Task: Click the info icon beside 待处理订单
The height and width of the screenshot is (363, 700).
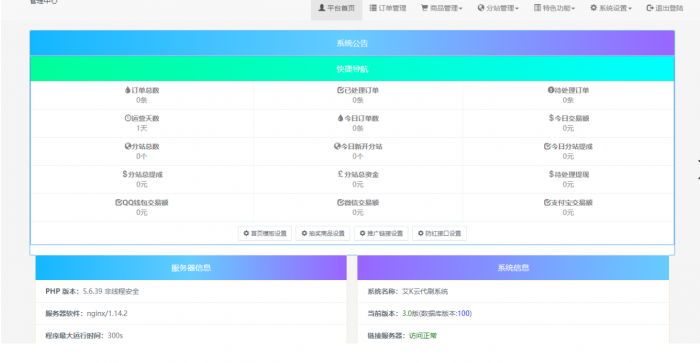Action: click(x=551, y=90)
